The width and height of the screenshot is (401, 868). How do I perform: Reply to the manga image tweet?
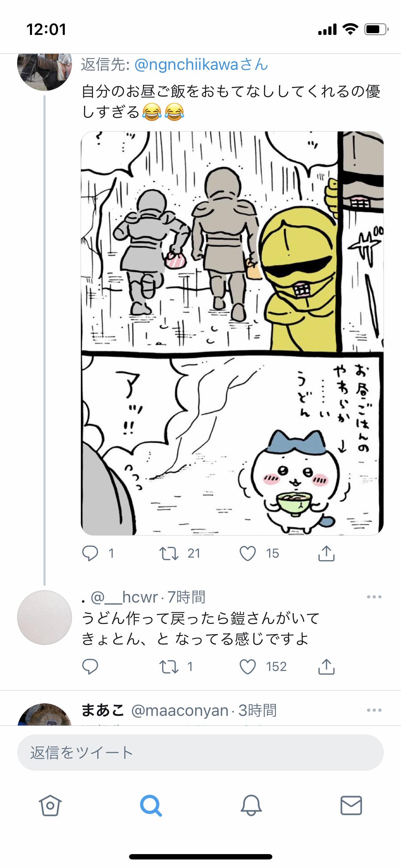[x=90, y=553]
